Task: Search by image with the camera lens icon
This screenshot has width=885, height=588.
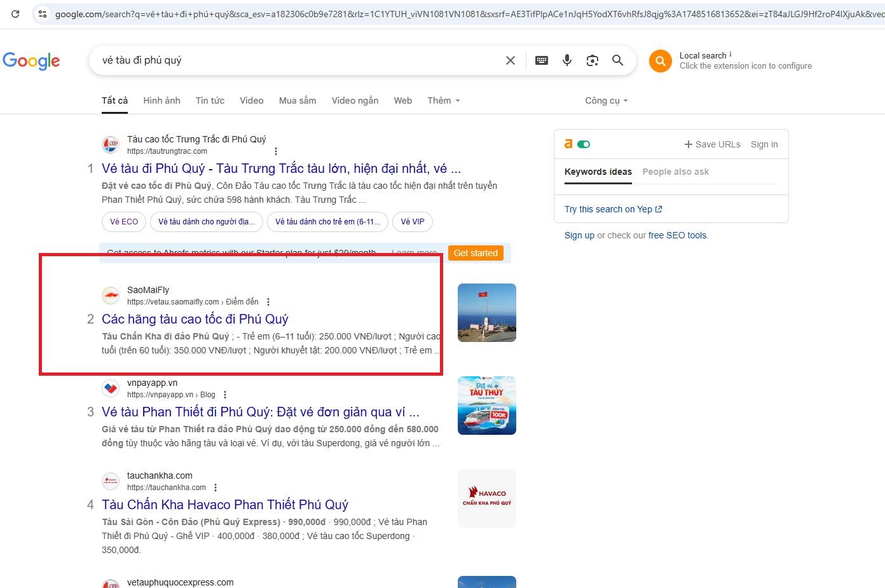Action: click(593, 60)
